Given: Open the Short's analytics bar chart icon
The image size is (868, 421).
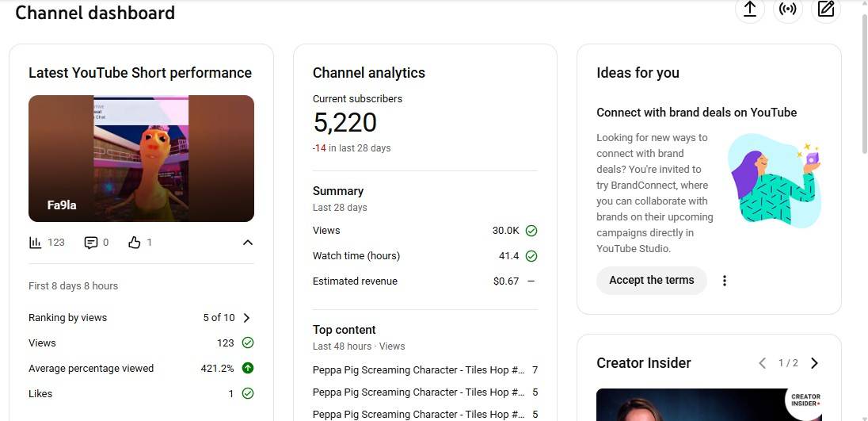Looking at the screenshot, I should (35, 243).
